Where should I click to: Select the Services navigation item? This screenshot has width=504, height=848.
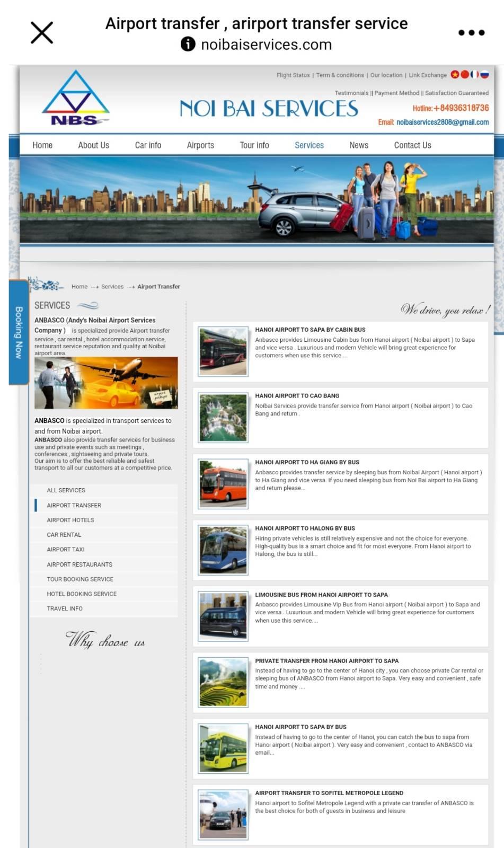tap(309, 145)
